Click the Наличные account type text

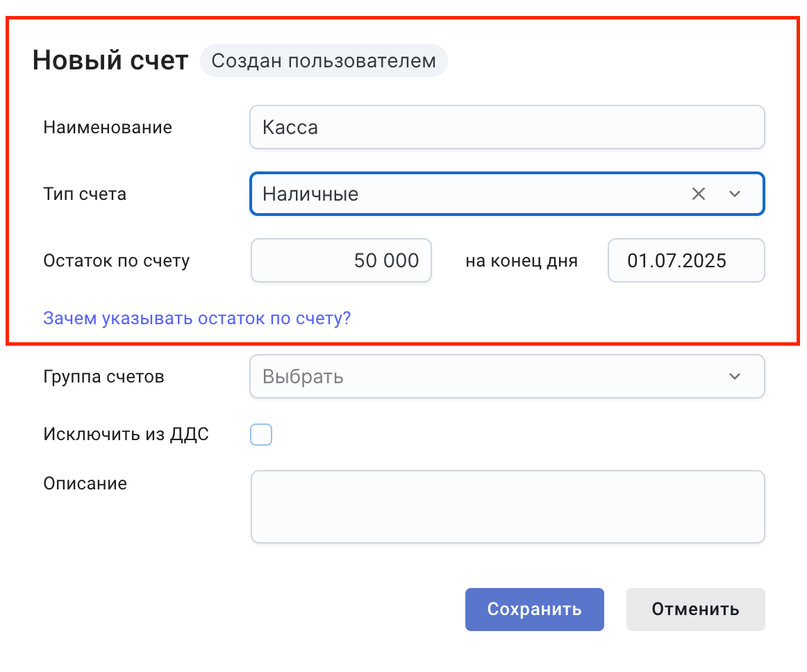310,194
